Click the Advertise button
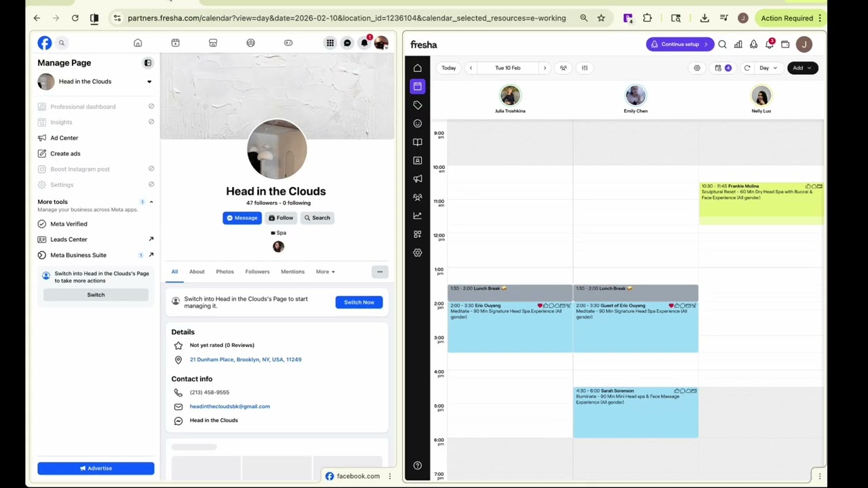Viewport: 868px width, 488px height. [96, 468]
